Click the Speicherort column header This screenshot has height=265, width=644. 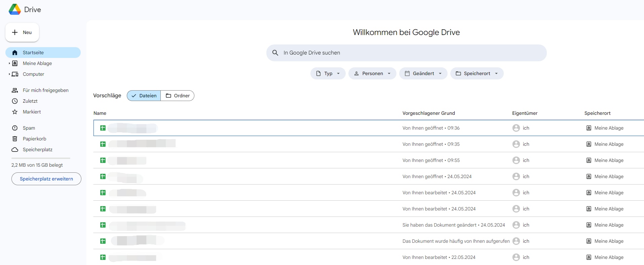click(x=597, y=113)
